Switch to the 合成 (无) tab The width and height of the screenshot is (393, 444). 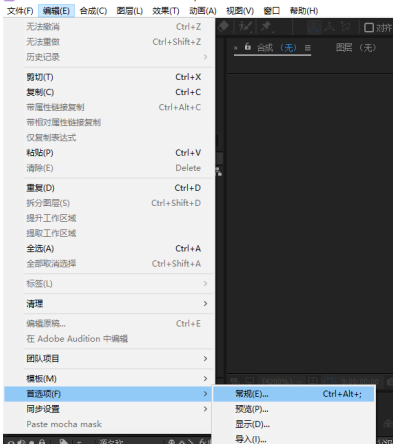pos(277,48)
